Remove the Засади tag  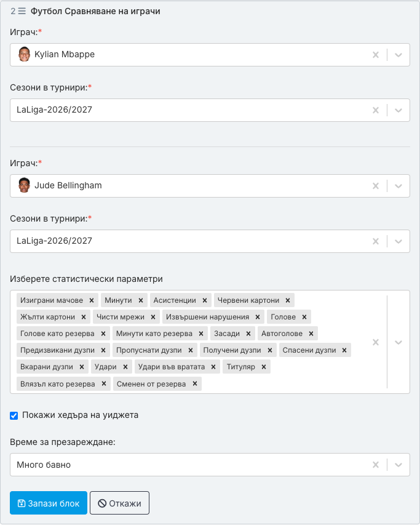pyautogui.click(x=248, y=334)
